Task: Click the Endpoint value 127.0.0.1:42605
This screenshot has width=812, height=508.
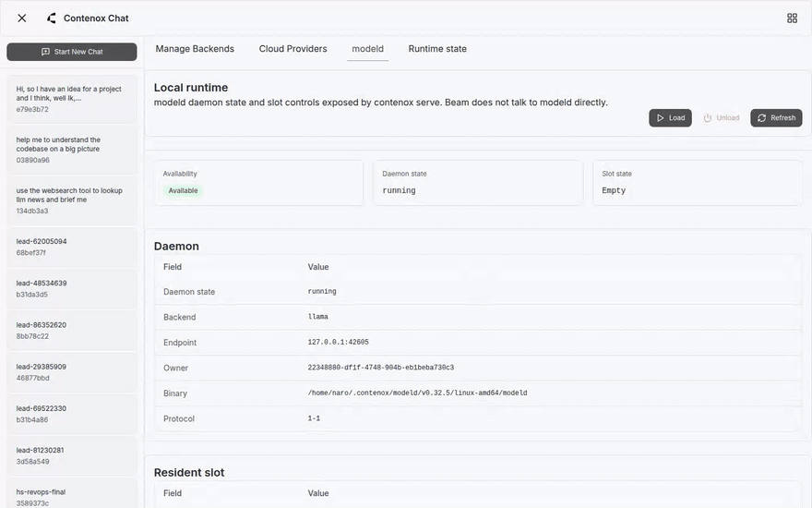Action: (x=338, y=342)
